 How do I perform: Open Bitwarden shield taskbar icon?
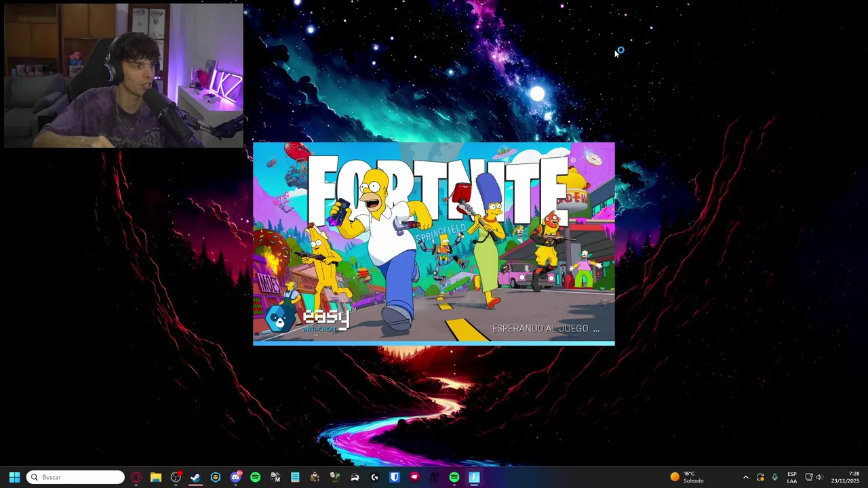(395, 477)
